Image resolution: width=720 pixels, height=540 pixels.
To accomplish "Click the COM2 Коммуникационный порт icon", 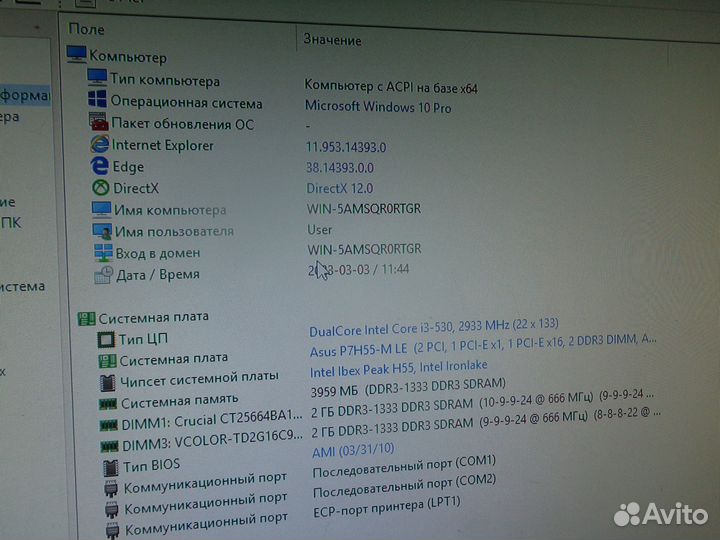I will [x=112, y=510].
